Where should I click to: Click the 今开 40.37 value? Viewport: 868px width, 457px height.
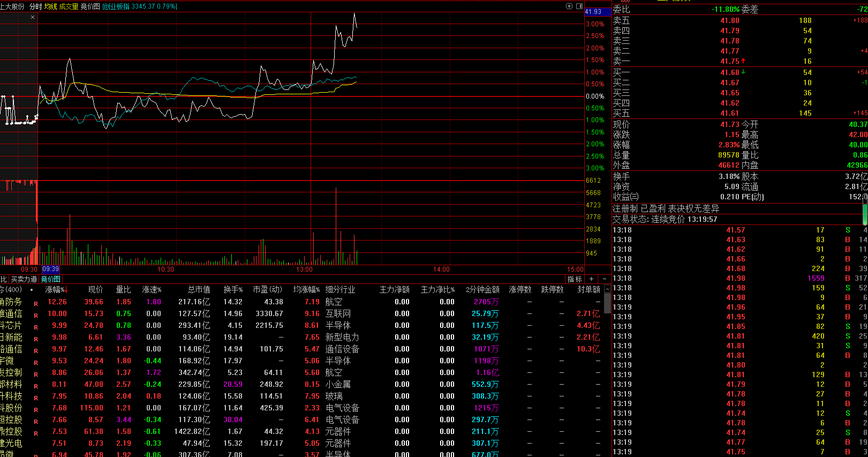tap(858, 124)
